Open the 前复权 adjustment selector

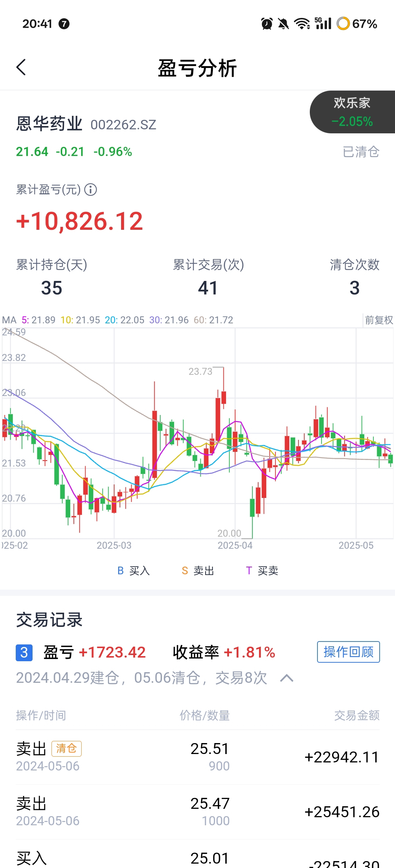(379, 320)
